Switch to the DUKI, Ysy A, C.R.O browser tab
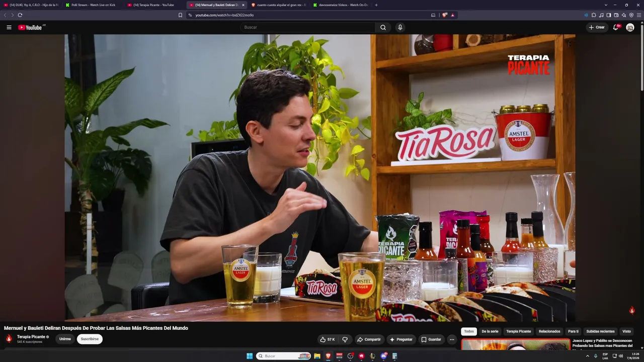The width and height of the screenshot is (644, 362). (31, 5)
